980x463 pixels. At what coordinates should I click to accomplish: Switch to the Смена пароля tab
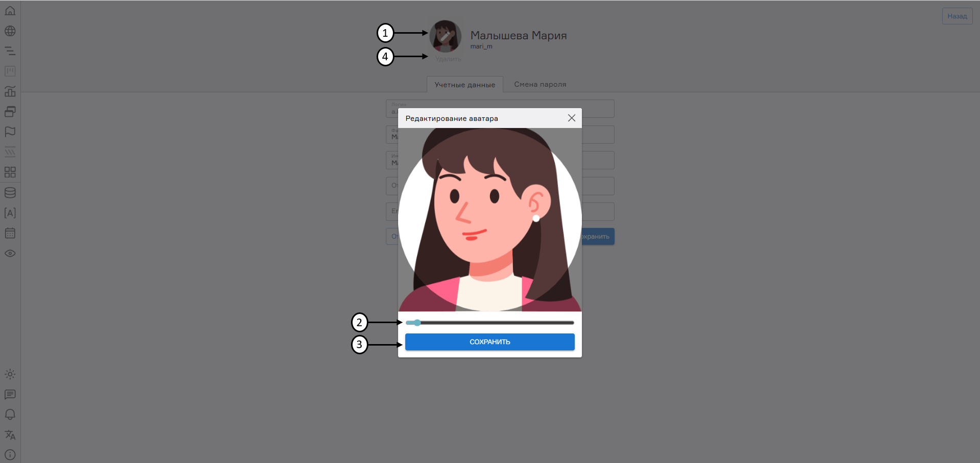click(x=540, y=84)
